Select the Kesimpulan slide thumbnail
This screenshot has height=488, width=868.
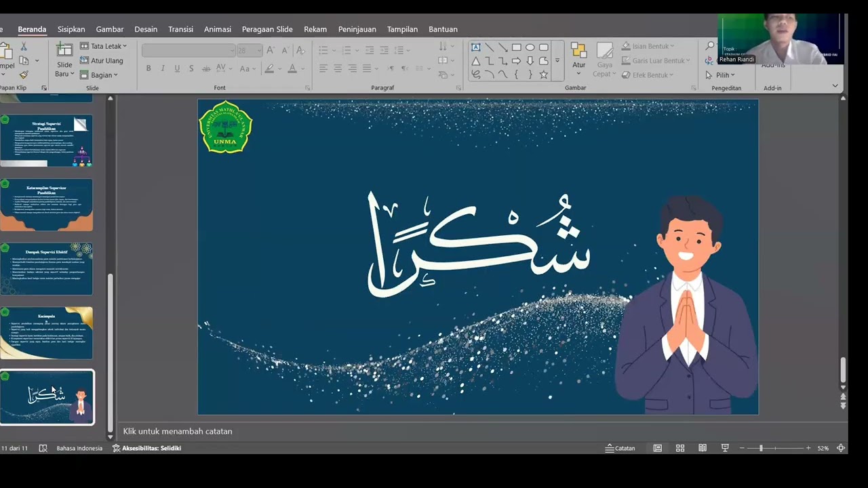[47, 333]
